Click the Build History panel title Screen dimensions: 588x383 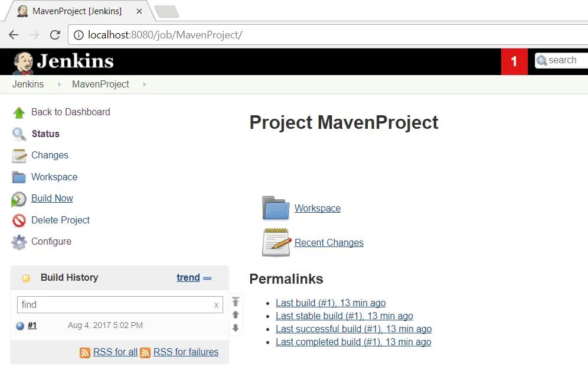[70, 277]
